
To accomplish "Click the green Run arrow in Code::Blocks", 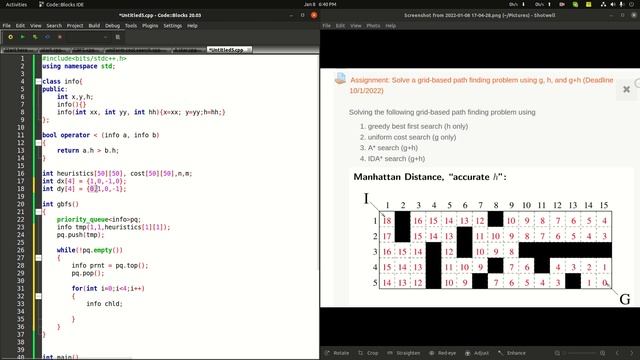I will [x=23, y=37].
